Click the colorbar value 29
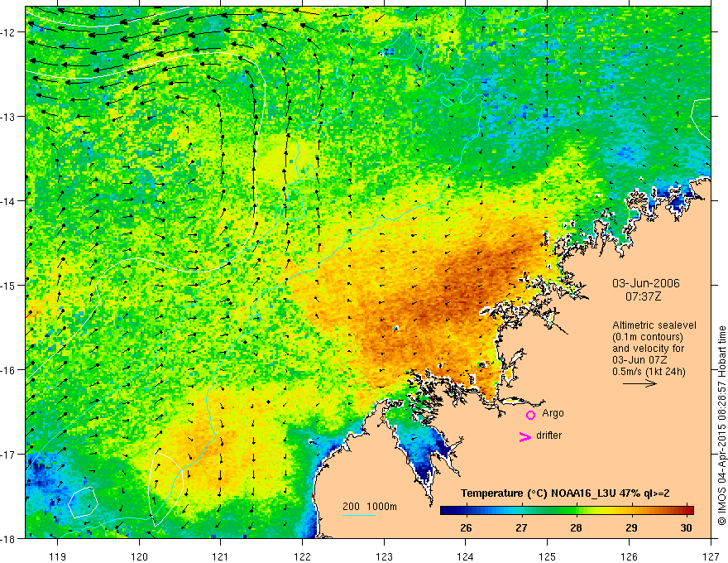 pos(631,528)
